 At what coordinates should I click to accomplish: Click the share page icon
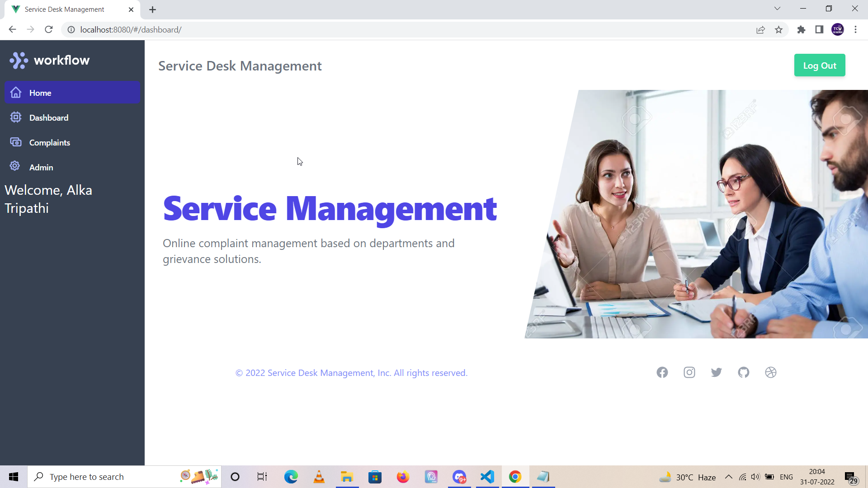point(760,30)
